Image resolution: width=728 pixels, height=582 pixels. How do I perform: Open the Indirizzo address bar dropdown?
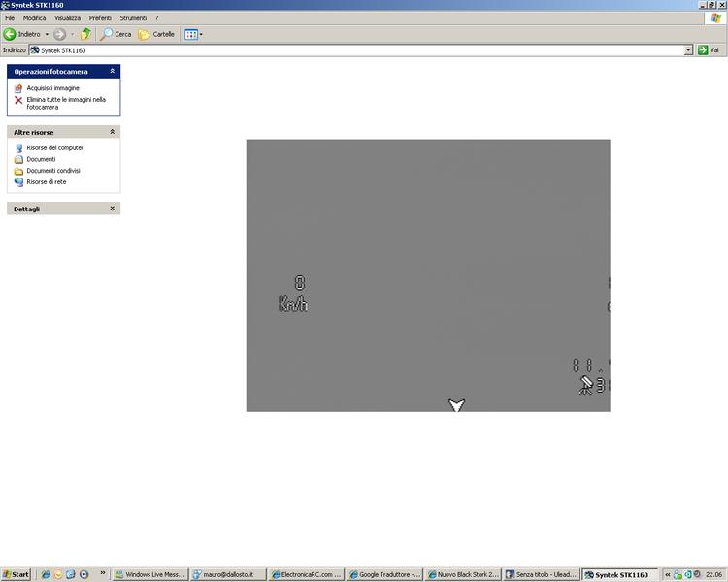[688, 50]
